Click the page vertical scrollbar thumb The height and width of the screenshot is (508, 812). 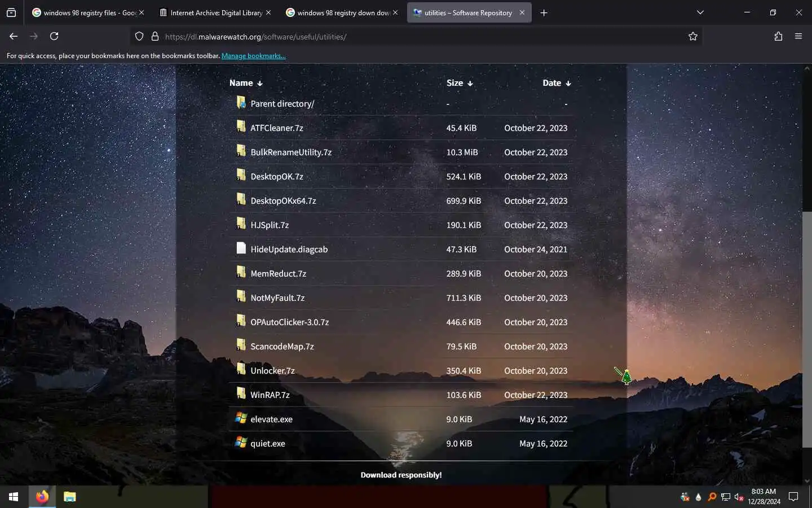click(x=807, y=330)
